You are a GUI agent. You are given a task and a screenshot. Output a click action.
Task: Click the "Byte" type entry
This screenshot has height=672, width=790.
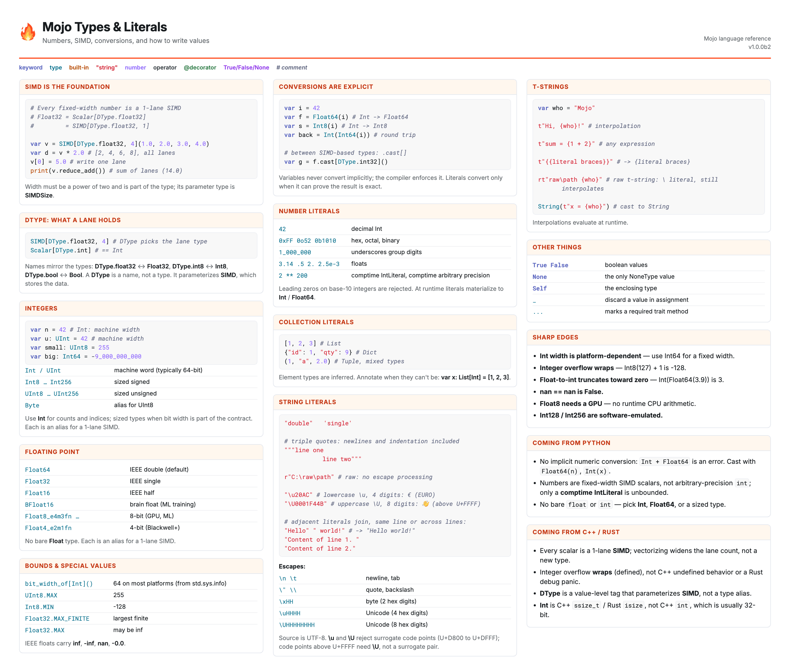point(32,405)
